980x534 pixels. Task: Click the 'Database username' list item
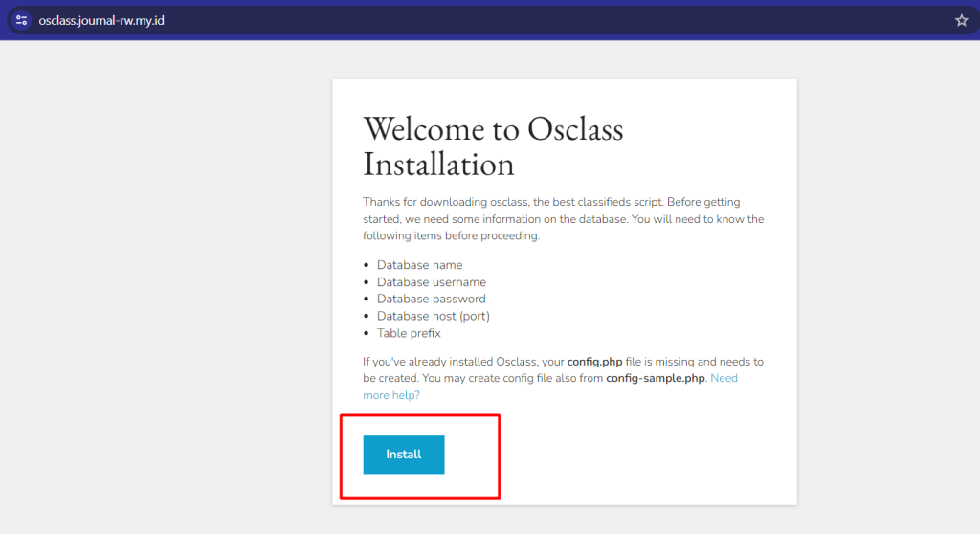(x=432, y=282)
